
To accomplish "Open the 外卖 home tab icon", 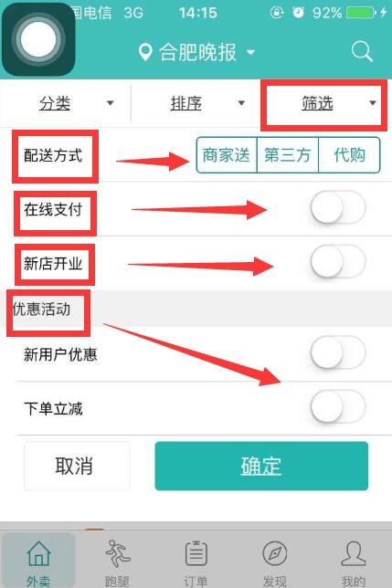I will click(x=38, y=553).
